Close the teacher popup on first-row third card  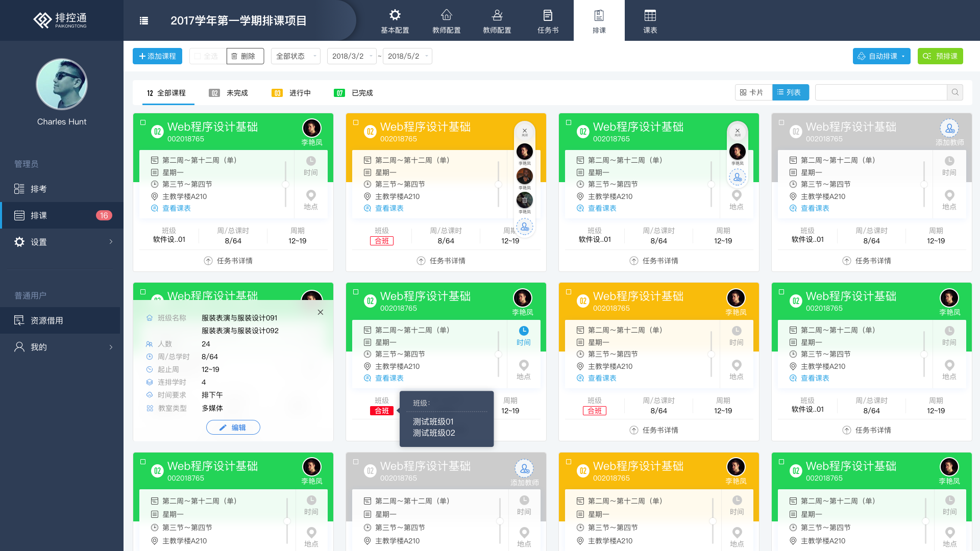(738, 132)
